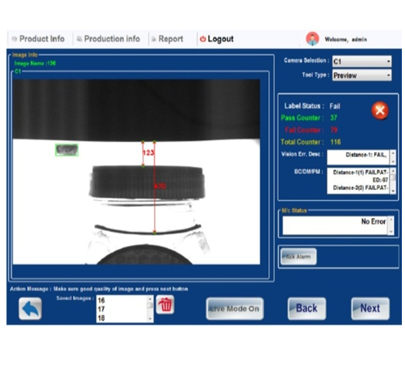Open the Camera Selection C1 dropdown
Screen dimensions: 405x367
(x=362, y=61)
